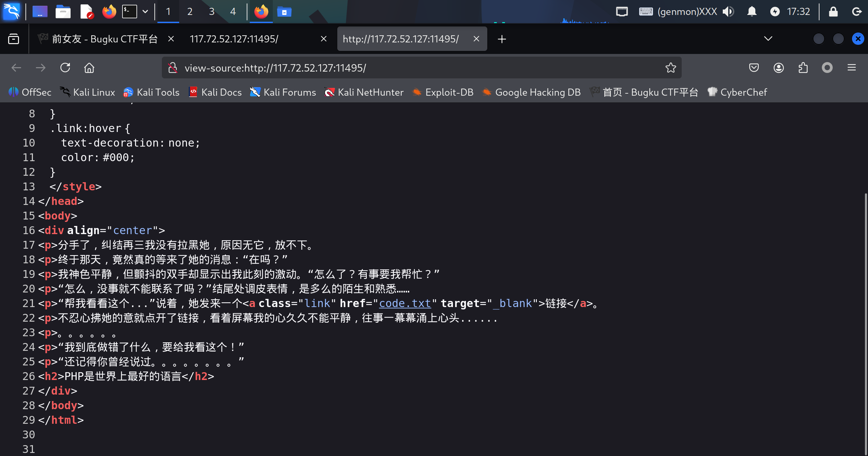
Task: Open the notifications bell
Action: point(752,12)
